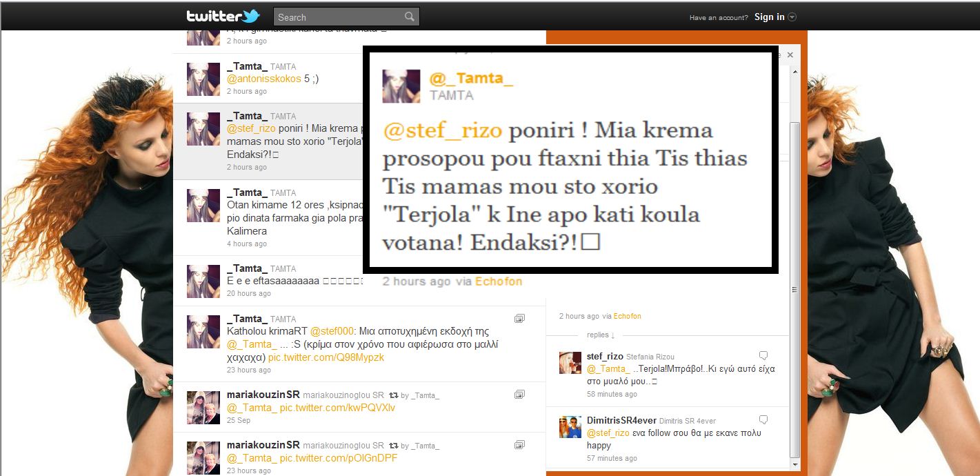Open mariakouzinSR username on kwPQVXlv tweet
The height and width of the screenshot is (476, 980).
263,395
